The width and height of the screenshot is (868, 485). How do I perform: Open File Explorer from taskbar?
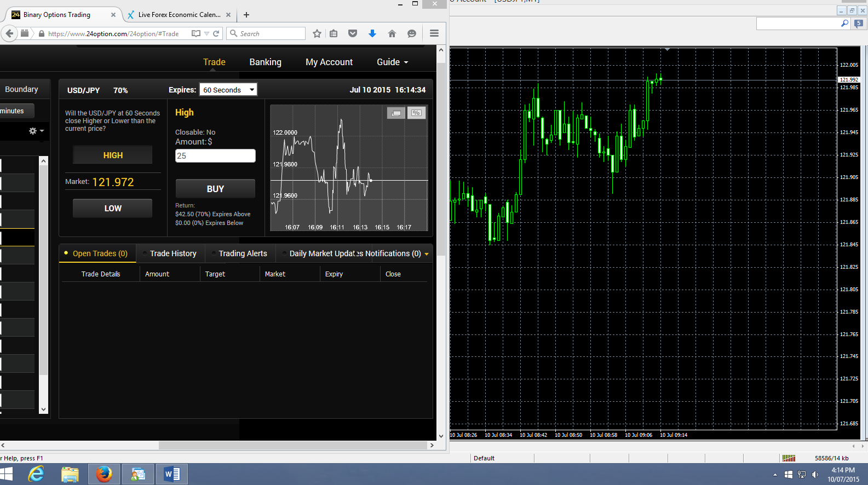(x=70, y=474)
